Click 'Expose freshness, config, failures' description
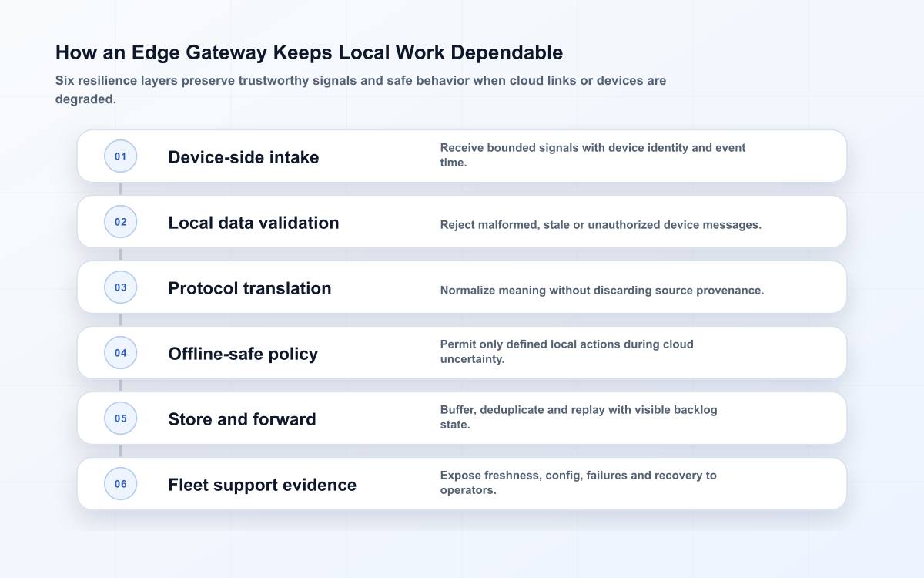924x578 pixels. pyautogui.click(x=578, y=482)
